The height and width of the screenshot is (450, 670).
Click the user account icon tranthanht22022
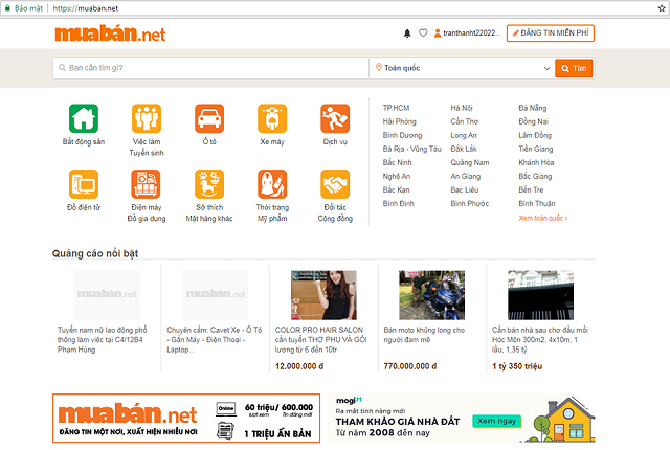[437, 33]
